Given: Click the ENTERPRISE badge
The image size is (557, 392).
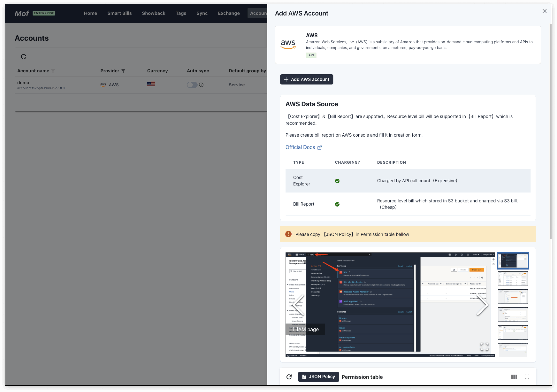Looking at the screenshot, I should pos(44,13).
